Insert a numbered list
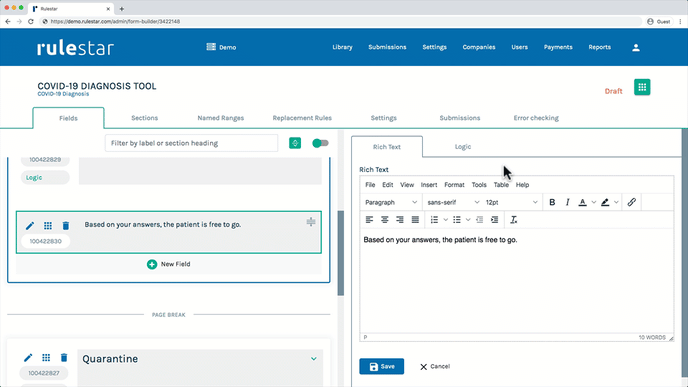Image resolution: width=688 pixels, height=387 pixels. [434, 220]
